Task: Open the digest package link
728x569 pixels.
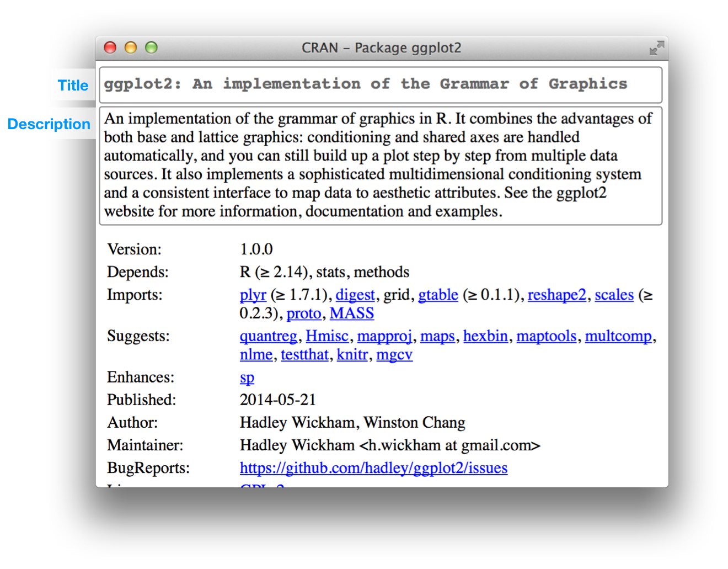Action: pos(355,295)
